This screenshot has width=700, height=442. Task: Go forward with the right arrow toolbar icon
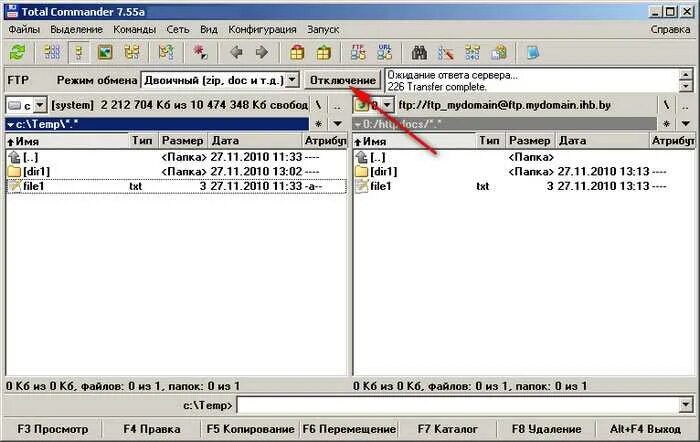262,53
